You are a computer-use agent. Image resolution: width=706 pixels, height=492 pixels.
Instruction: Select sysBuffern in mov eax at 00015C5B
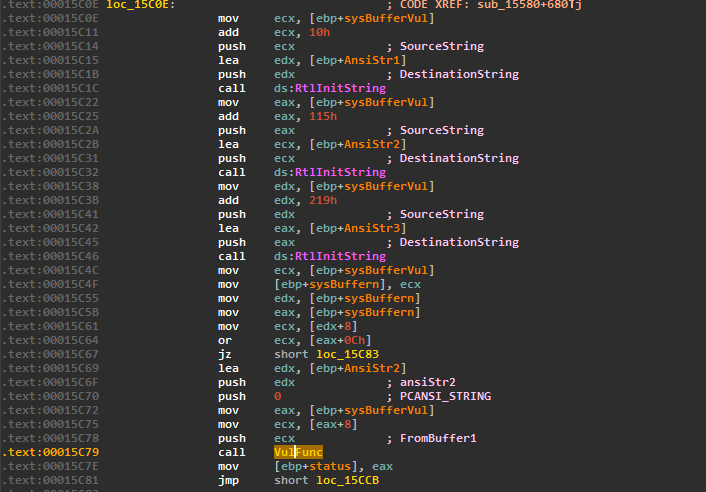point(379,312)
